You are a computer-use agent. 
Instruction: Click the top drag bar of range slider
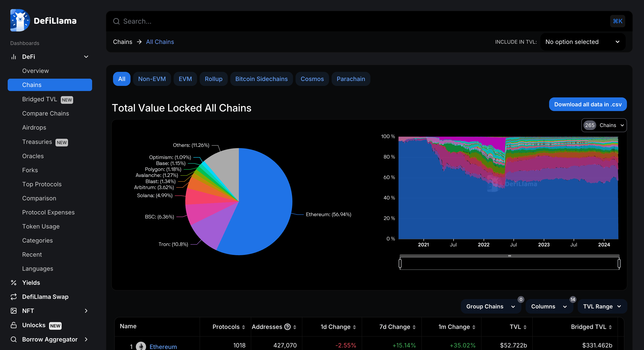tap(509, 256)
